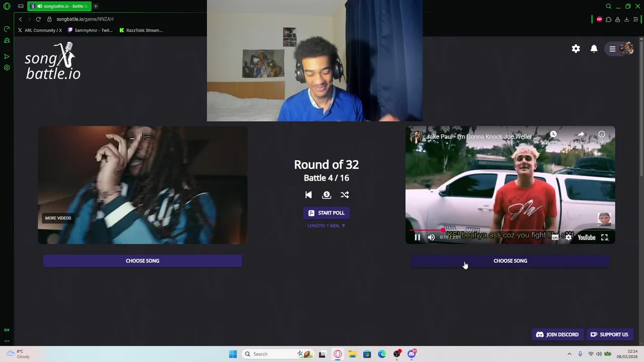Screen dimensions: 644x362
Task: Add video to Watch Later
Action: coord(553,137)
